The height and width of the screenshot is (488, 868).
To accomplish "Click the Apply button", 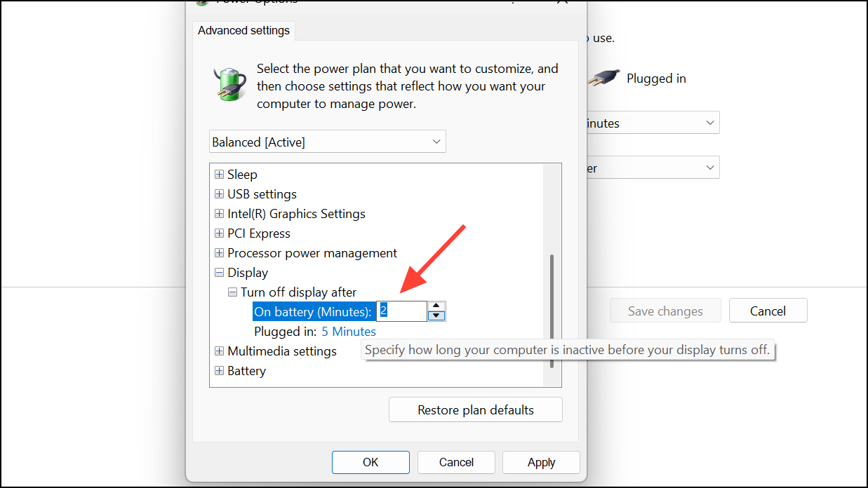I will tap(540, 462).
